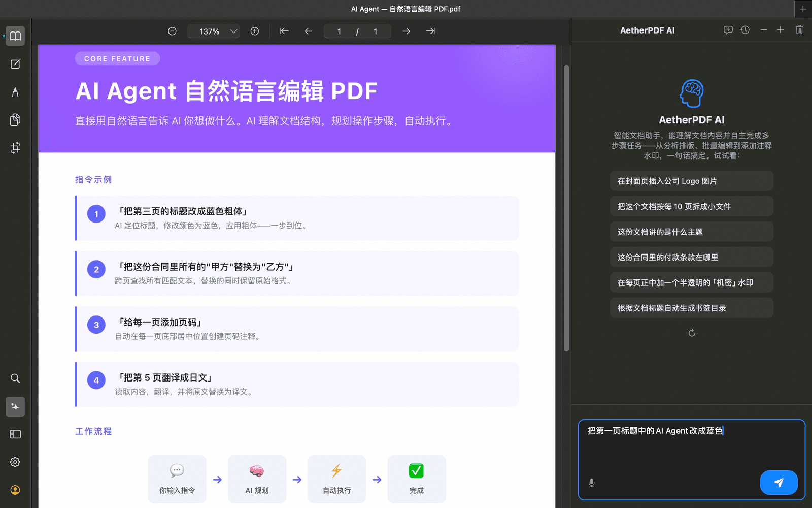Go to the previous page arrow
The height and width of the screenshot is (508, 812).
[309, 31]
